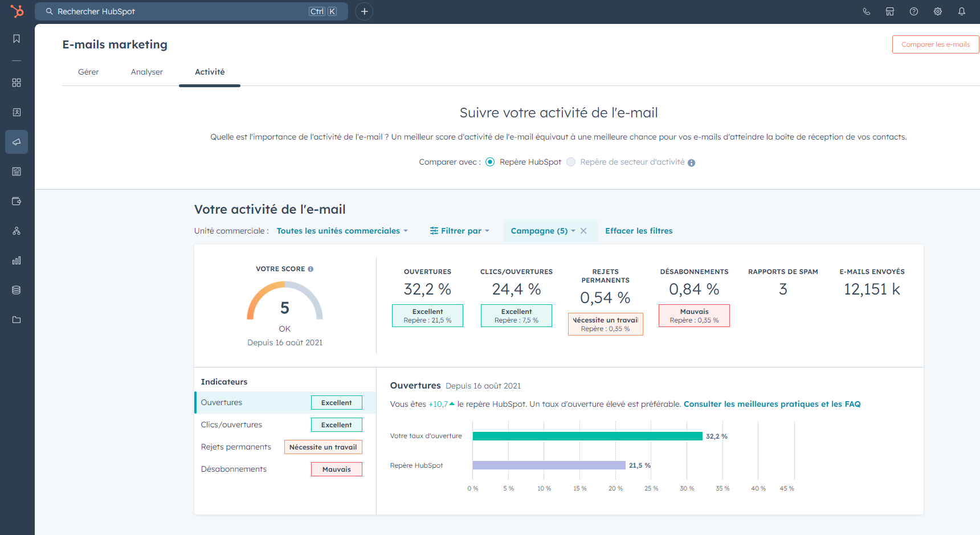Open Consulter les meilleures pratiques et les FAQ
Image resolution: width=980 pixels, height=535 pixels.
(x=772, y=404)
